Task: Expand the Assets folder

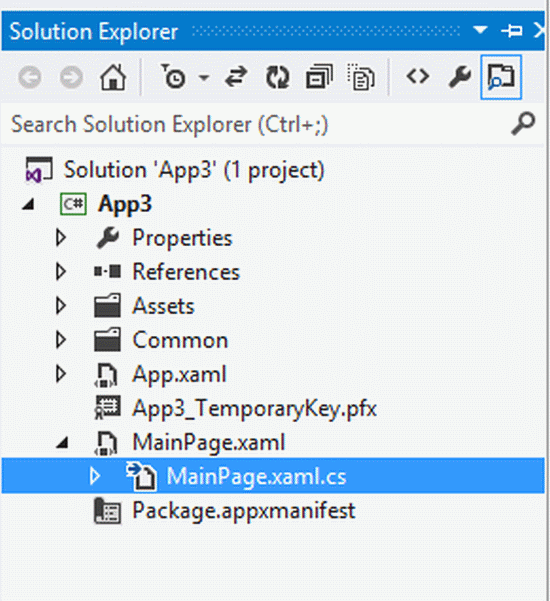Action: click(x=61, y=305)
